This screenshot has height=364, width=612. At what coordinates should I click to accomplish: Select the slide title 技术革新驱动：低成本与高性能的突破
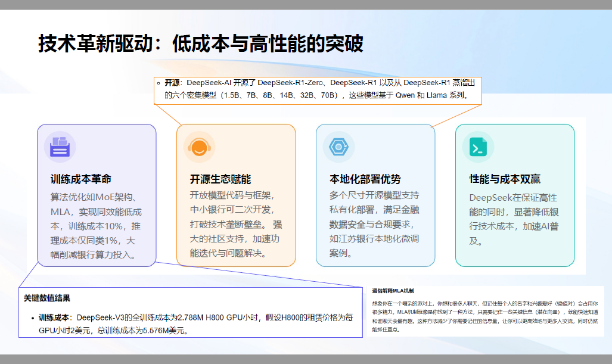[201, 43]
